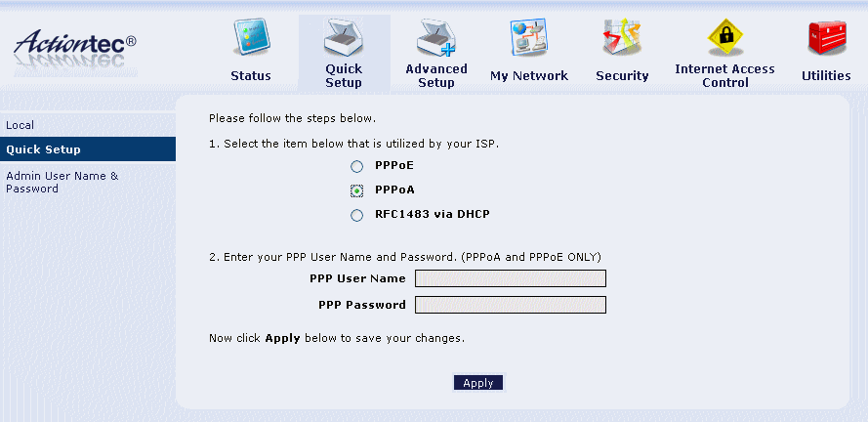
Task: Click the Security firewall arrows icon
Action: [x=622, y=37]
